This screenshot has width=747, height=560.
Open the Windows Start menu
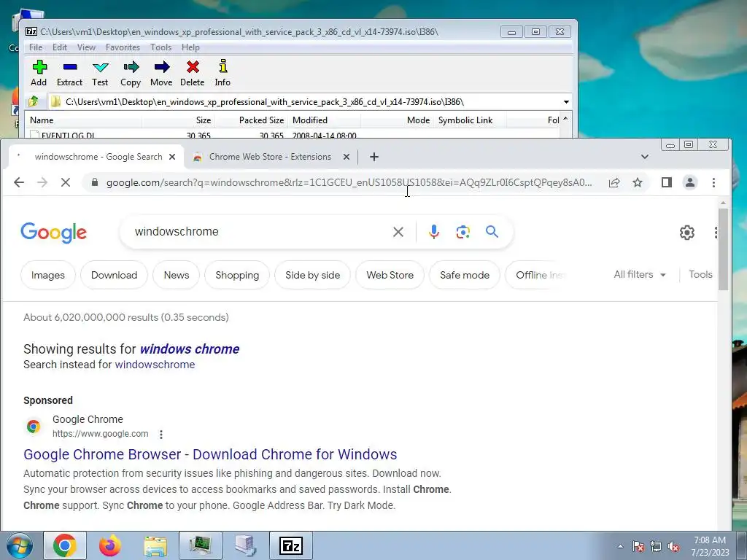click(20, 545)
